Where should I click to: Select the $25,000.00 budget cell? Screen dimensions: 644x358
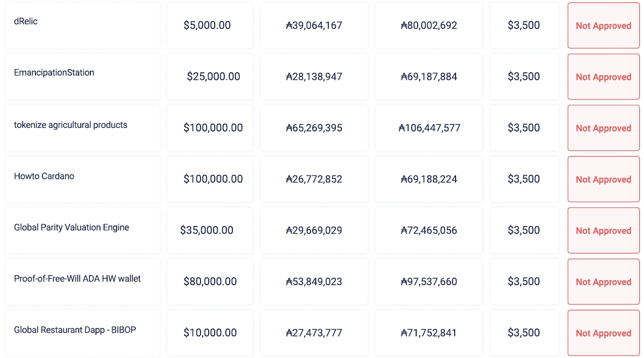[x=213, y=76]
